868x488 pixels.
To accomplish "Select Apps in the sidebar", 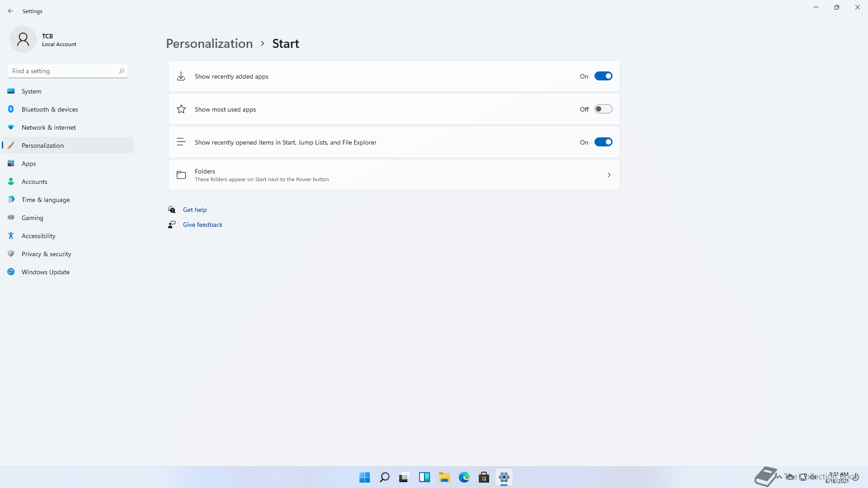I will pos(68,164).
